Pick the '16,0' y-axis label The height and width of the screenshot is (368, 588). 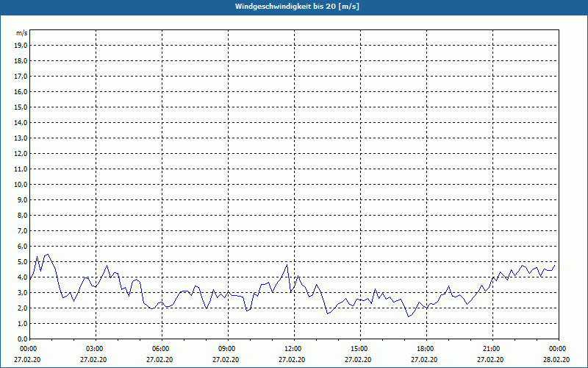click(21, 91)
